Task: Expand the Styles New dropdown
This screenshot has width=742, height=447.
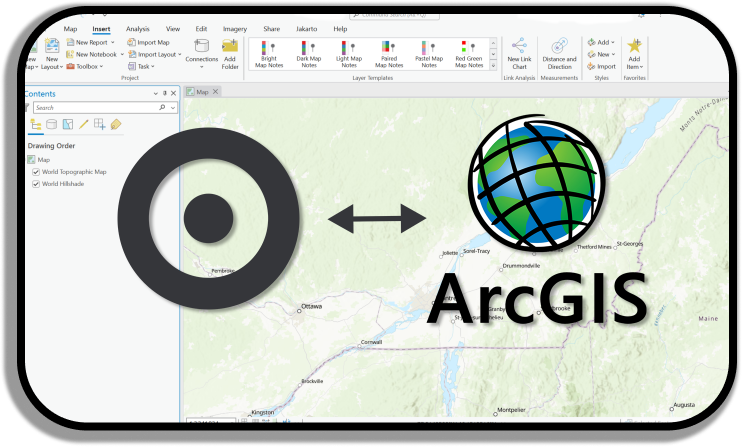Action: (x=613, y=54)
